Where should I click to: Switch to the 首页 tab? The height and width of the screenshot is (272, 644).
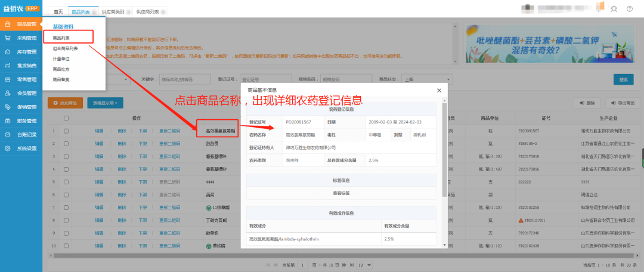point(58,13)
